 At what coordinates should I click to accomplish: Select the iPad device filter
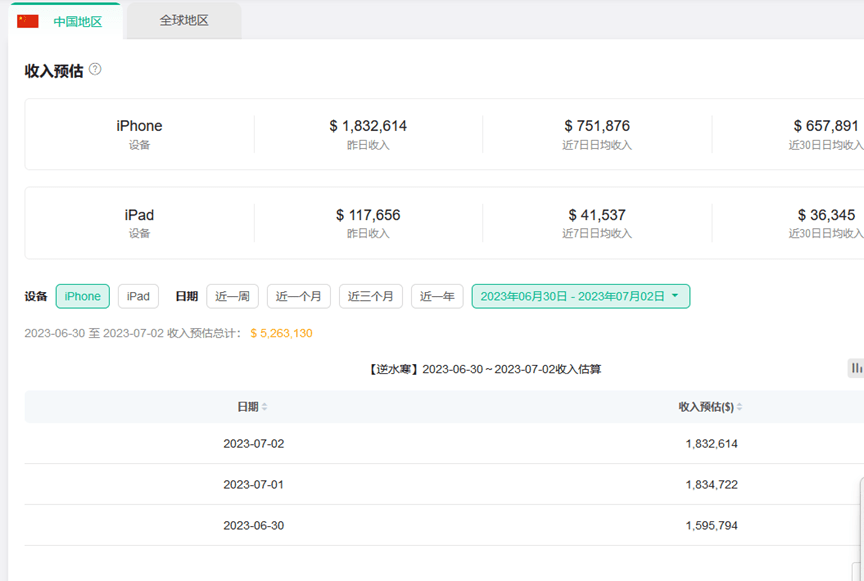click(138, 297)
